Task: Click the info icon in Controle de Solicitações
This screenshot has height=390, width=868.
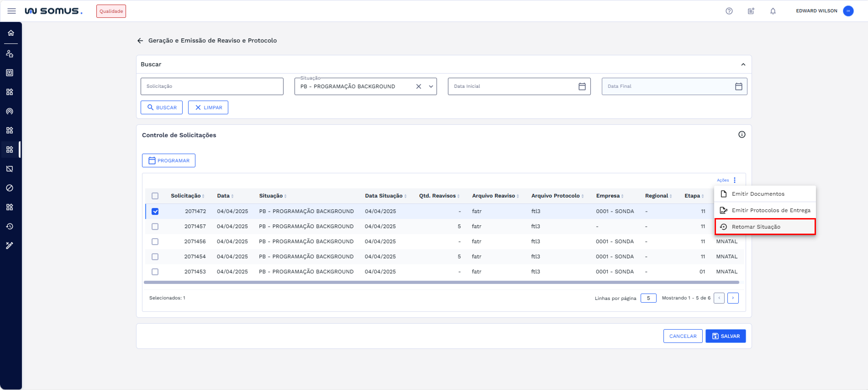Action: click(742, 135)
